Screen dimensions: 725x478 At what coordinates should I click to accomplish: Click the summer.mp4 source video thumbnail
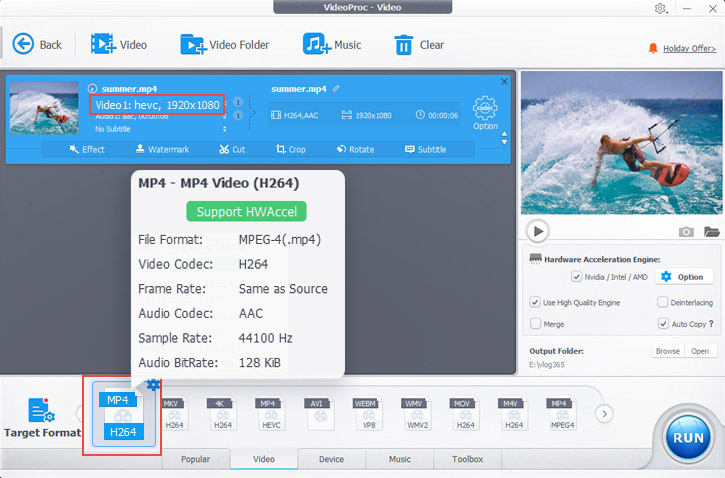(44, 108)
